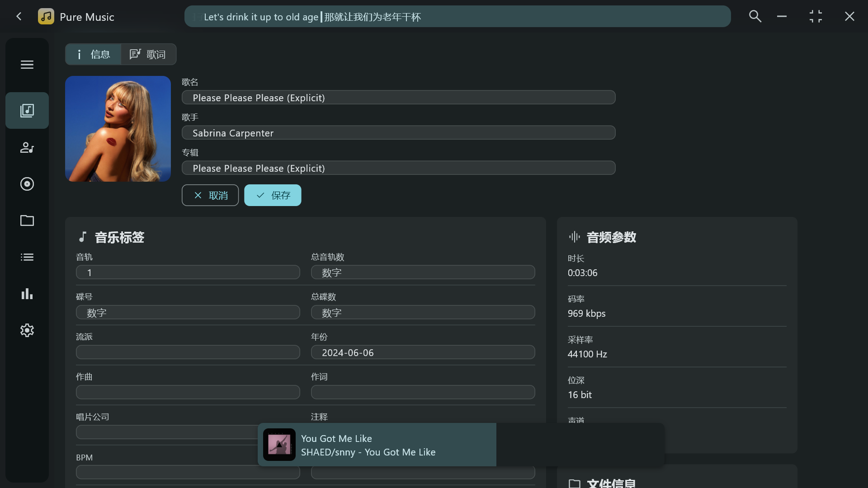The image size is (868, 488).
Task: Click the 保存 save button
Action: (273, 195)
